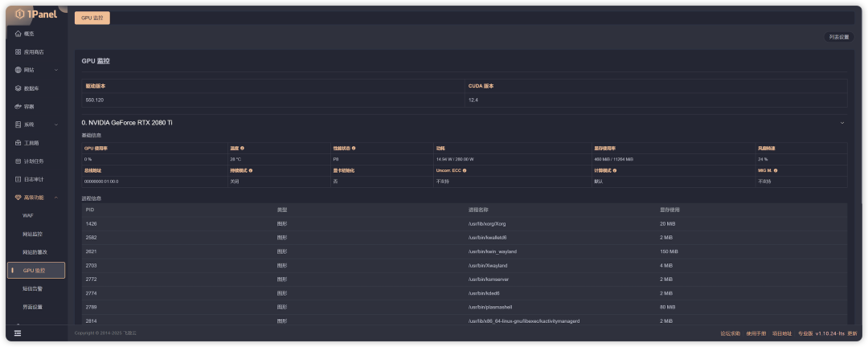Click the 00000000:01:00.0 bus address value

tap(101, 182)
